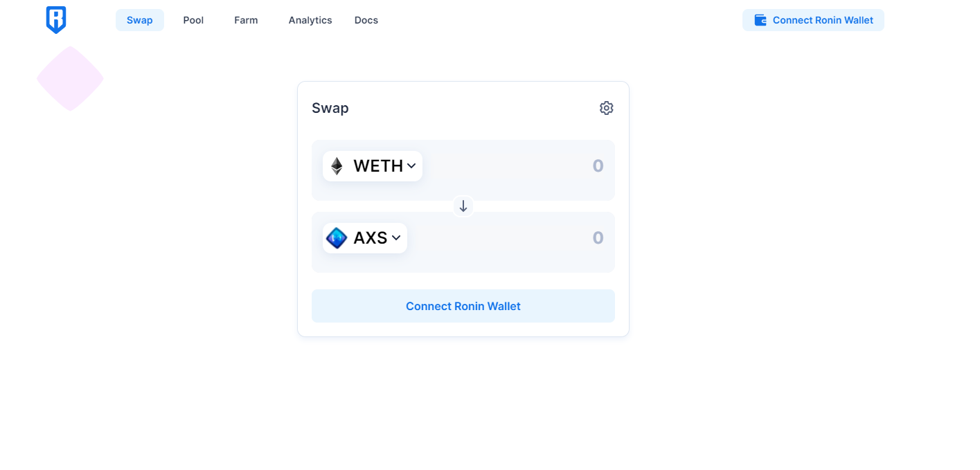Viewport: 980px width, 470px height.
Task: Open swap settings gear
Action: click(x=607, y=108)
